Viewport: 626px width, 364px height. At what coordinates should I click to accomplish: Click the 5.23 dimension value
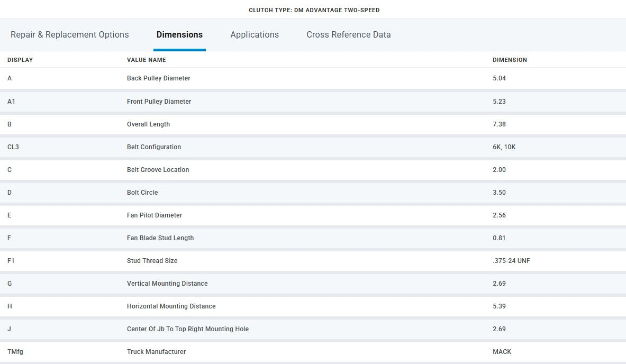(499, 102)
